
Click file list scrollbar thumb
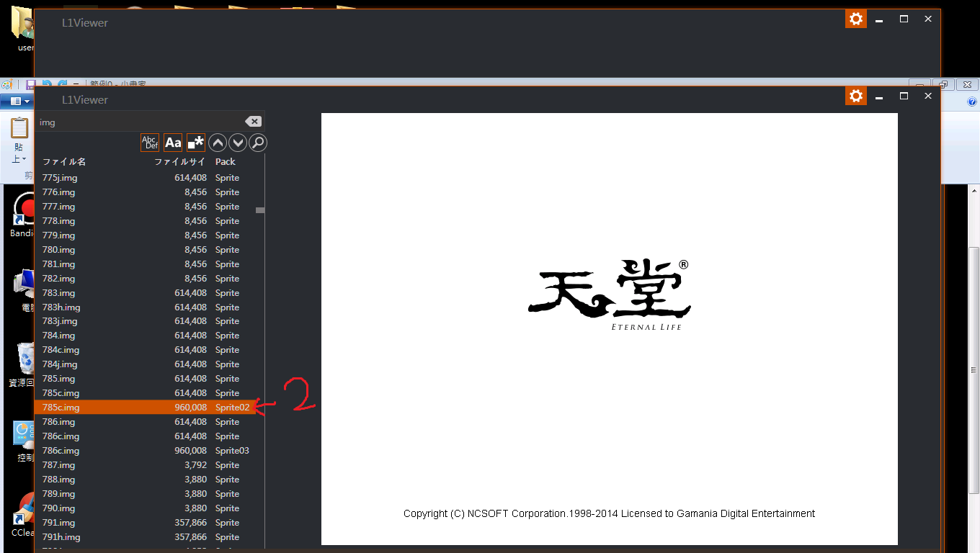(x=260, y=210)
